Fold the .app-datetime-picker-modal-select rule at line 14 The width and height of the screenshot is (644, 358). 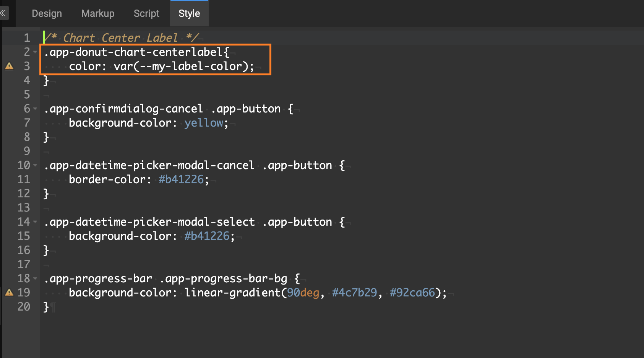(x=35, y=222)
